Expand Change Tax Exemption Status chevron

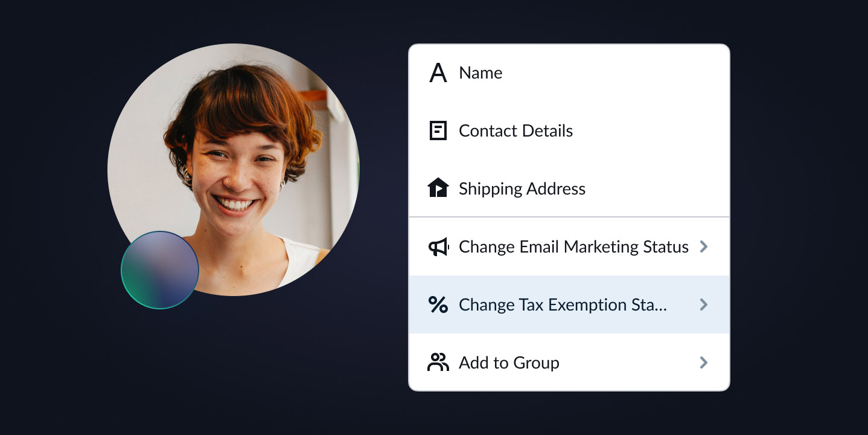coord(703,304)
